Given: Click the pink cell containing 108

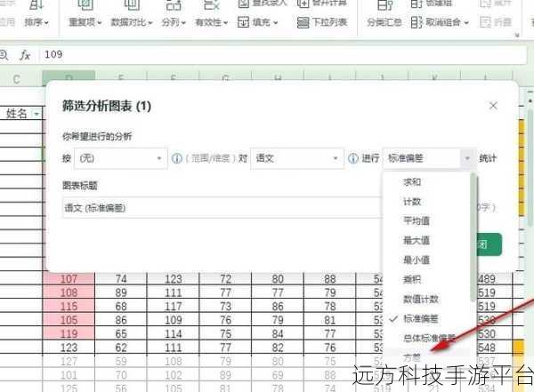Looking at the screenshot, I should [x=69, y=292].
